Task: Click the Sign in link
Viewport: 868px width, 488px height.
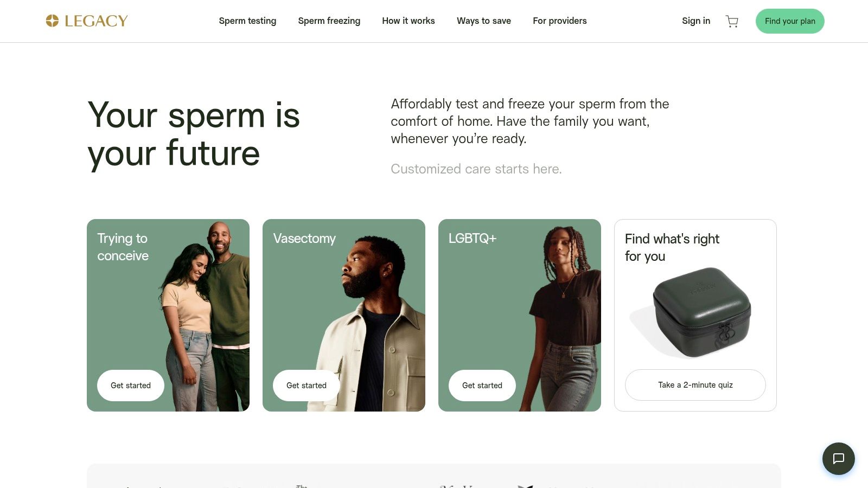Action: [x=695, y=21]
